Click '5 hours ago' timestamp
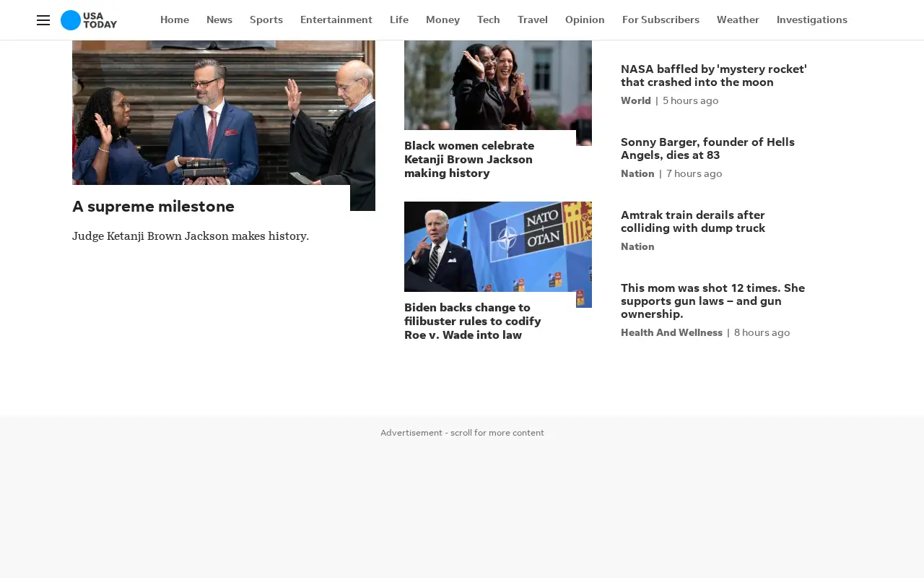The height and width of the screenshot is (578, 924). pos(691,100)
